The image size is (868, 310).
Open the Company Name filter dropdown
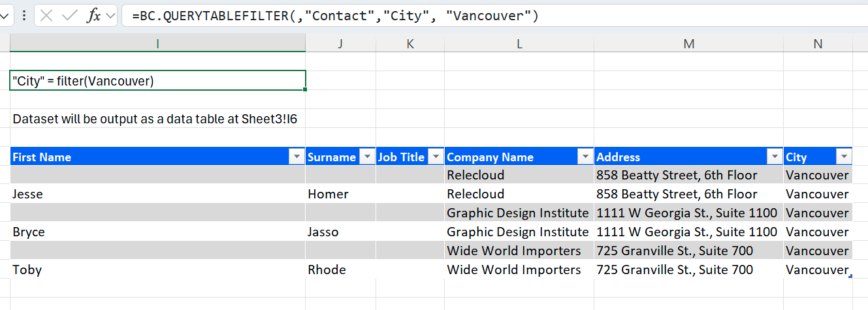coord(585,157)
